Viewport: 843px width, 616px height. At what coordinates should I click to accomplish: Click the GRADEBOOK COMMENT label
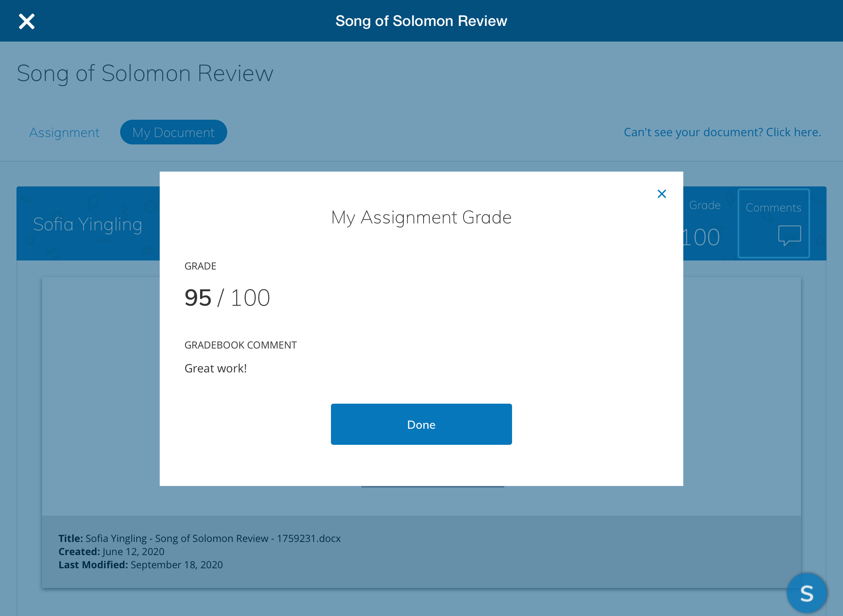(240, 345)
